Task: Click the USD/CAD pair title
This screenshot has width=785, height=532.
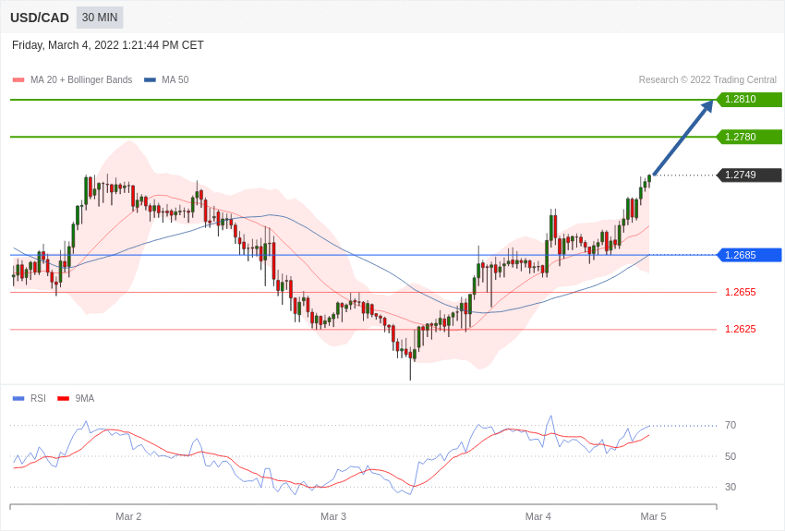Action: coord(40,18)
